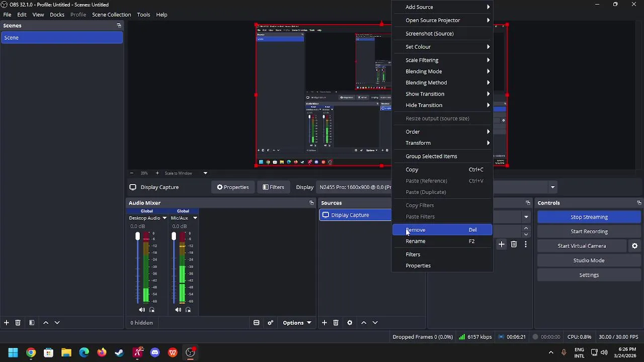Open the Tools menu

tap(143, 15)
